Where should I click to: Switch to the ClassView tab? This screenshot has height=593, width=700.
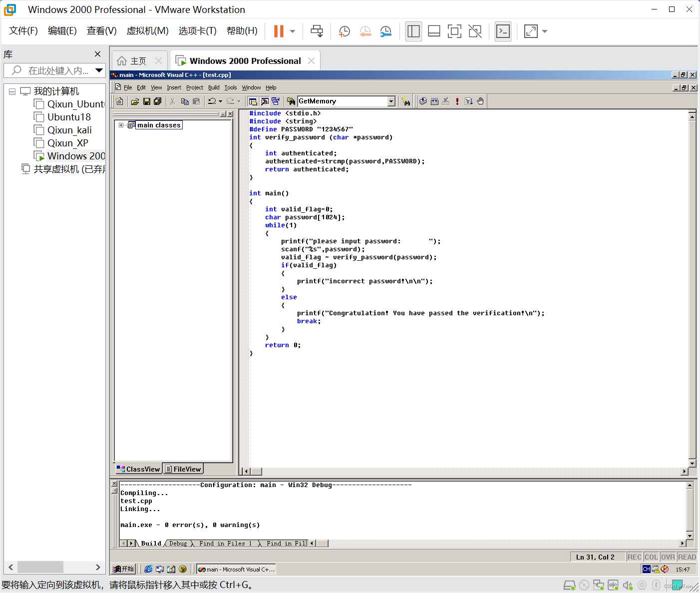coord(138,469)
